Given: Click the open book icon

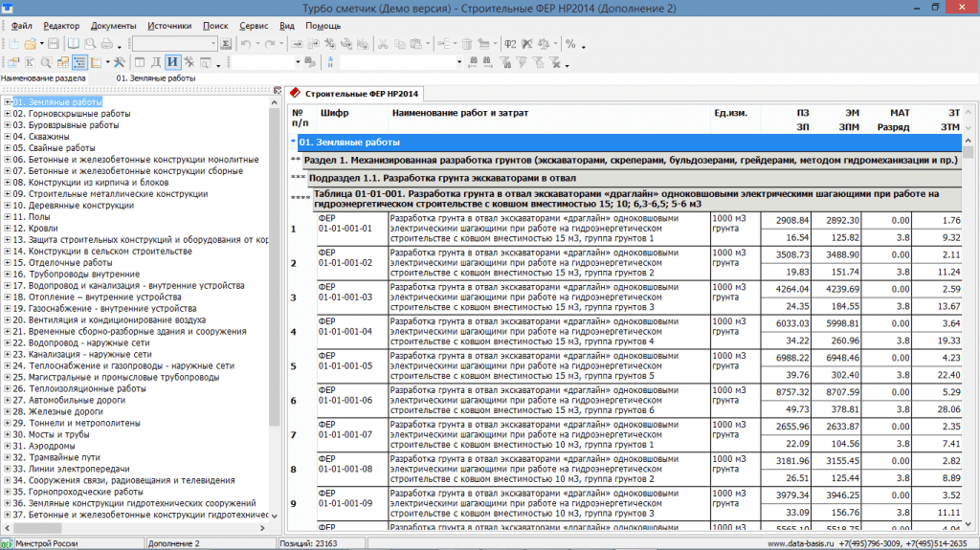Looking at the screenshot, I should tap(73, 44).
